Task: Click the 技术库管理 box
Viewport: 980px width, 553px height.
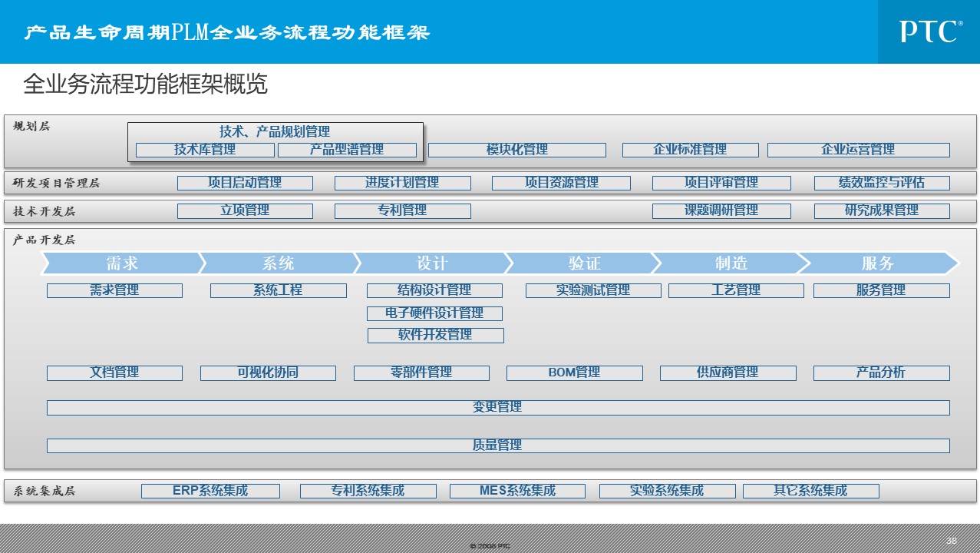Action: [205, 150]
